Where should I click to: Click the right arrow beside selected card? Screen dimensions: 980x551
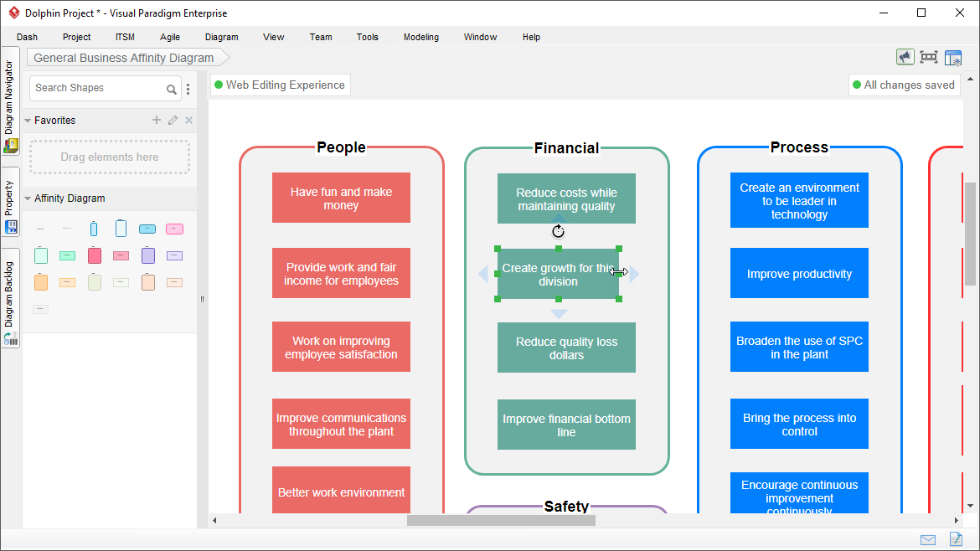(634, 274)
